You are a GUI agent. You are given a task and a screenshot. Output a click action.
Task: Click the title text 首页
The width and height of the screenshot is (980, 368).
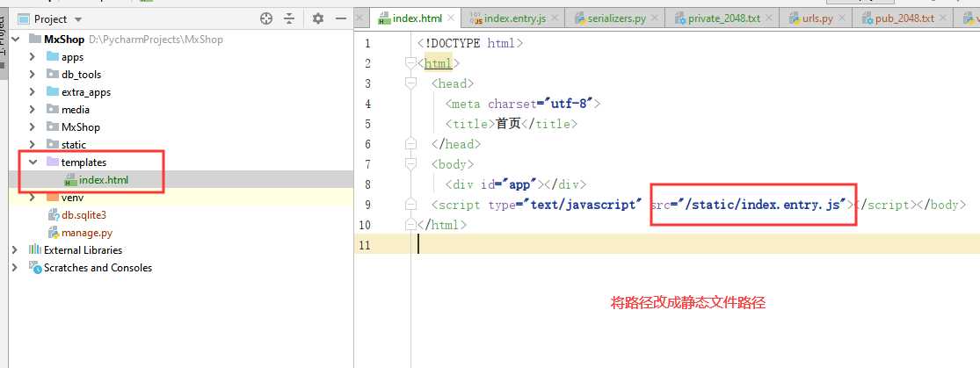click(508, 124)
